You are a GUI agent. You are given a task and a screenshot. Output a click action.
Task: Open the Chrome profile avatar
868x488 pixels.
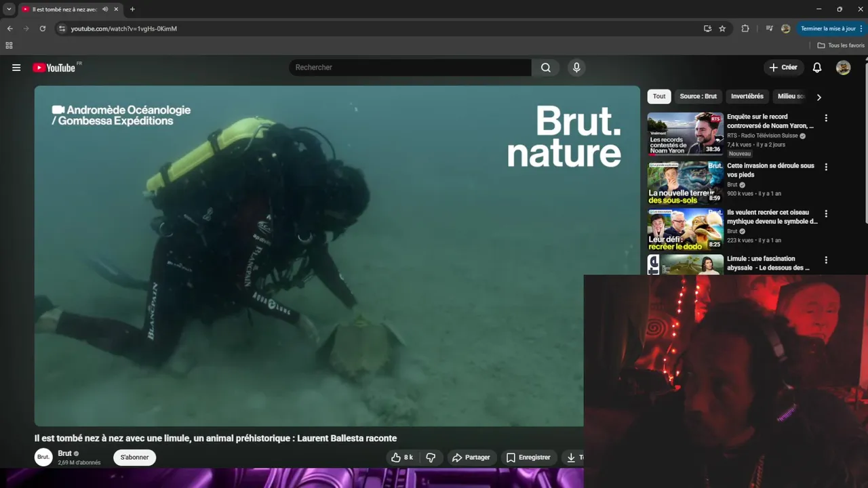click(x=786, y=28)
